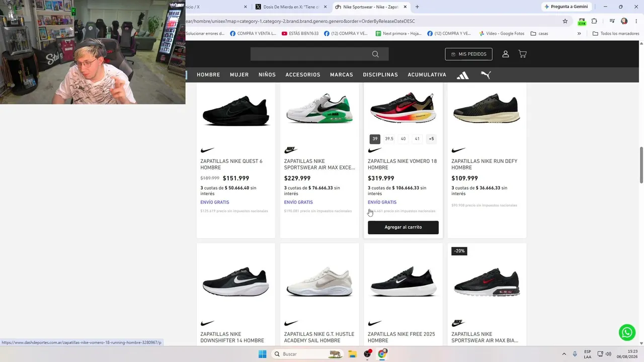Select size 39 for Vomero 18
The height and width of the screenshot is (362, 644).
pyautogui.click(x=375, y=139)
